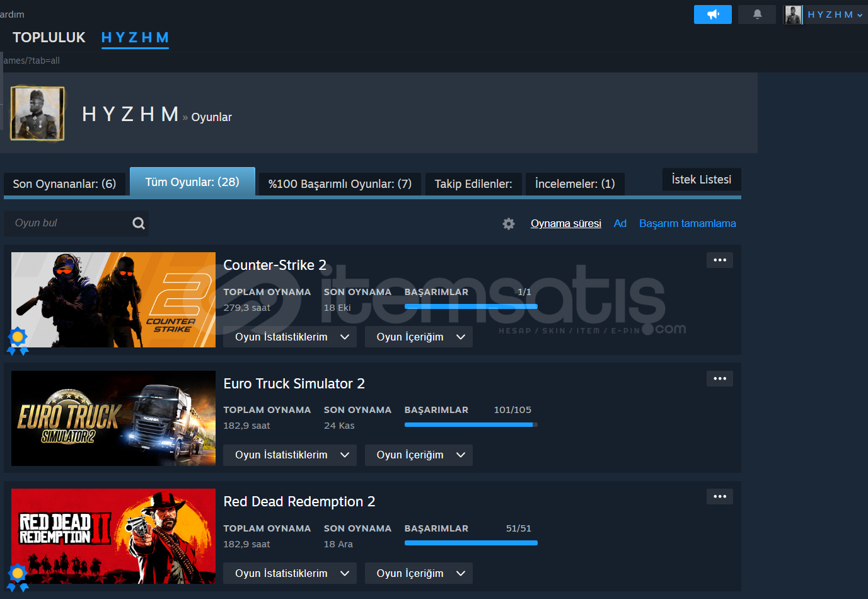Screen dimensions: 868x599
Task: Click the 18 Ara last played date
Action: tap(339, 544)
